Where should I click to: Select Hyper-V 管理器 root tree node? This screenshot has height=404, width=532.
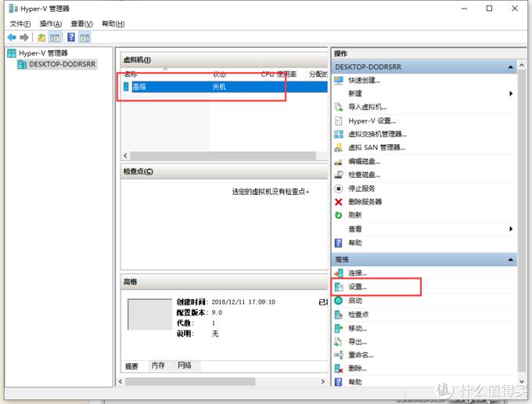click(x=43, y=53)
